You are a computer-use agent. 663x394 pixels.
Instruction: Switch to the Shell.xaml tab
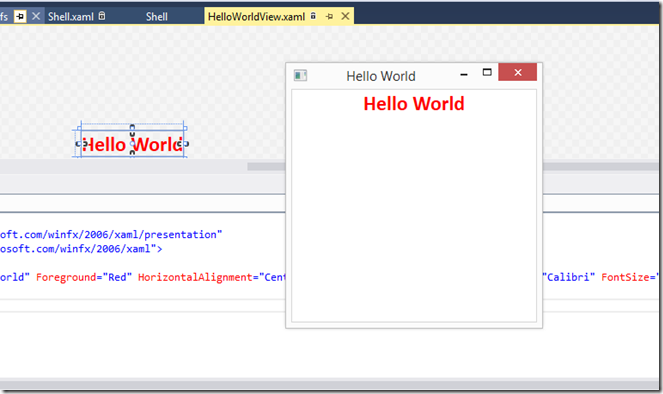pos(71,16)
